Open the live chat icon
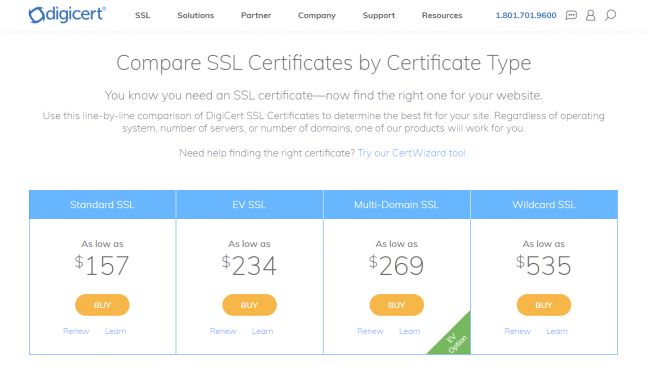Image resolution: width=650 pixels, height=365 pixels. (571, 15)
